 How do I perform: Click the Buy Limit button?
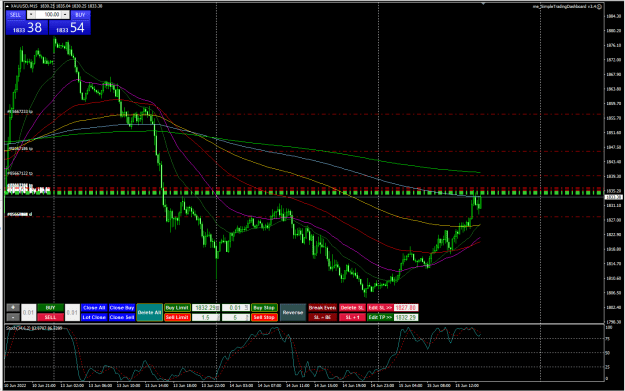(177, 308)
